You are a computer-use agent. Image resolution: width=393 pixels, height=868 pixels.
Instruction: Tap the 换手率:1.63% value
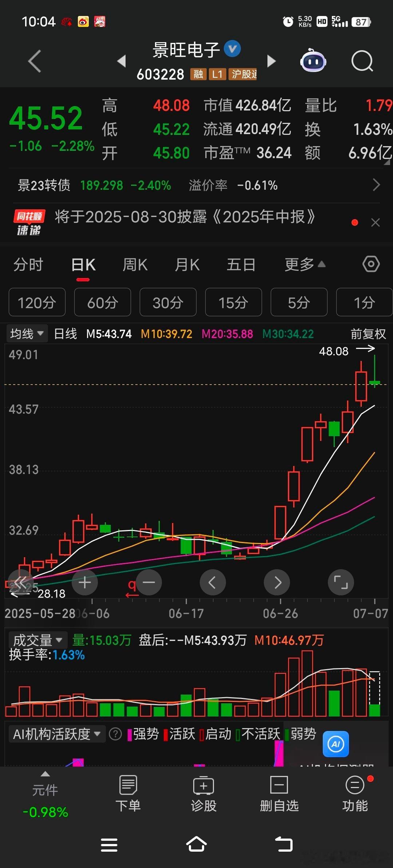tap(47, 655)
